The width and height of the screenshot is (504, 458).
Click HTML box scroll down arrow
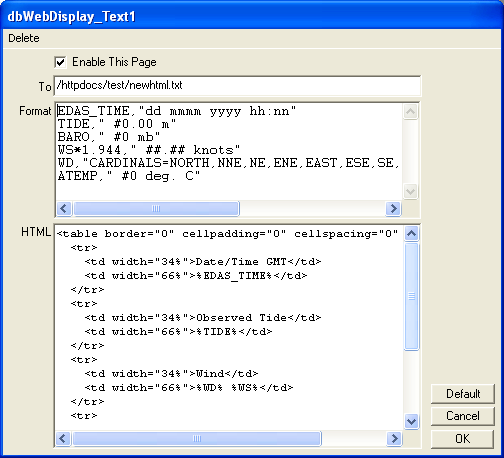pos(412,422)
